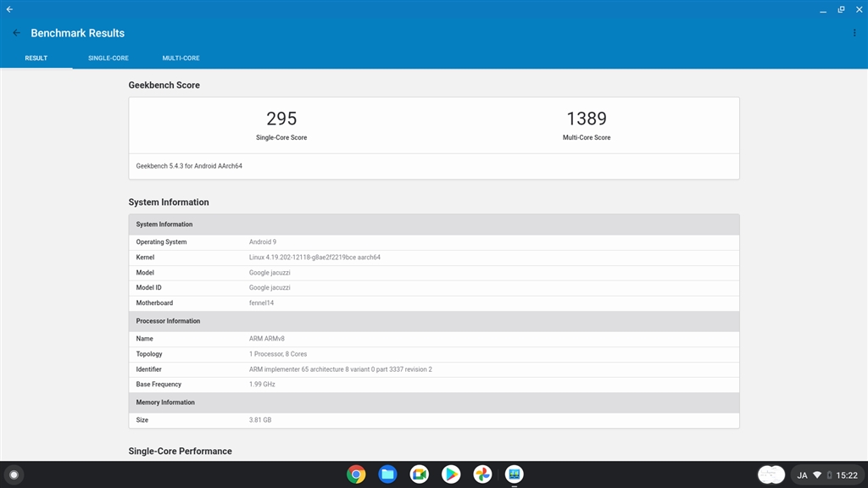Select the Geekbench 5.4.3 for Android AArch64 text
This screenshot has width=868, height=488.
189,166
